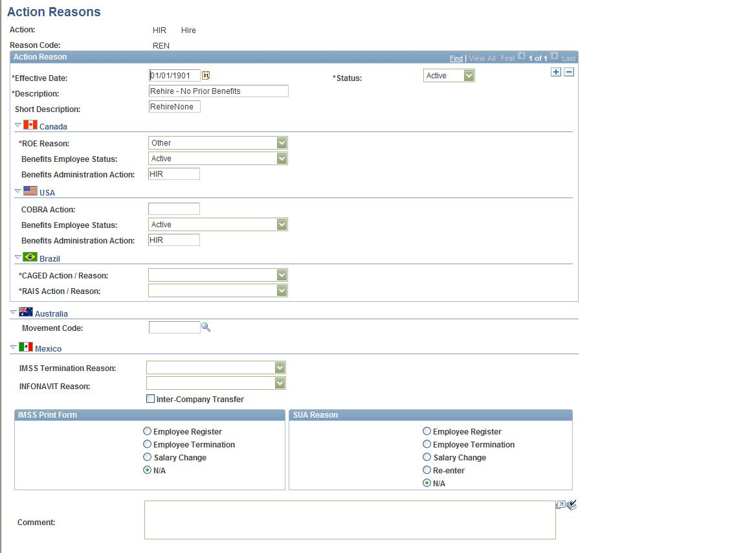756x553 pixels.
Task: Collapse the USA section triangle
Action: [18, 191]
